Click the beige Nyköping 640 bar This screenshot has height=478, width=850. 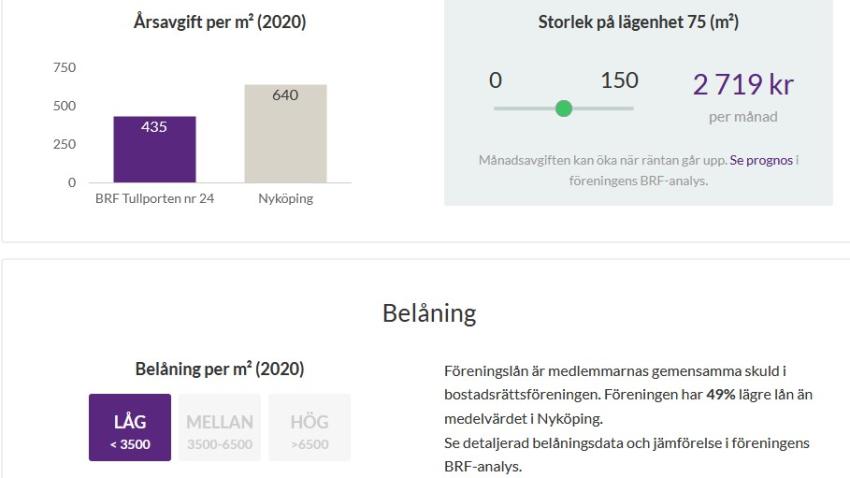point(286,133)
